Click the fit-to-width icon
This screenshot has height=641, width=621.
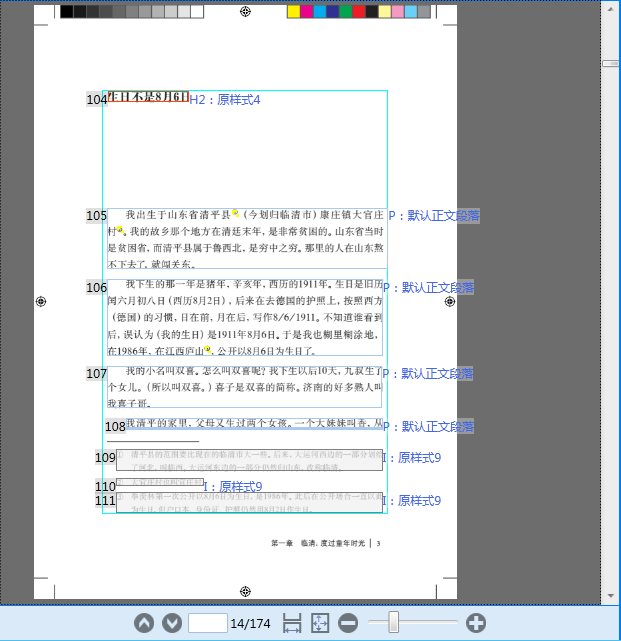(292, 623)
